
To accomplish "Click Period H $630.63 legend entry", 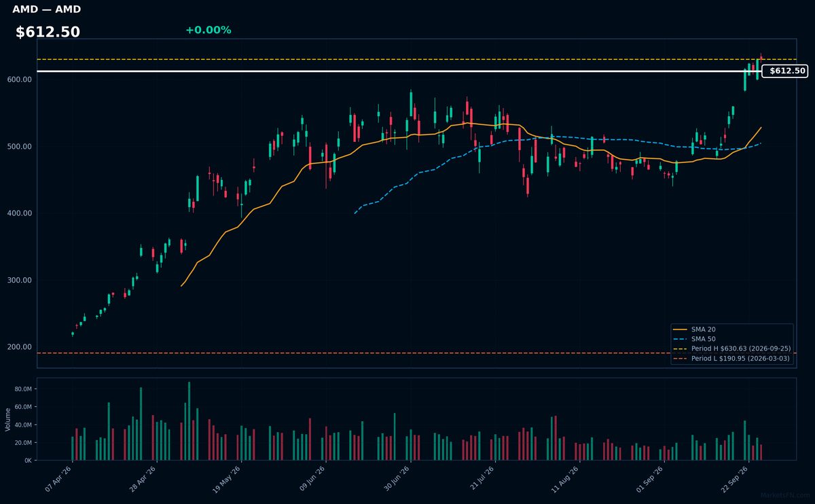I will pos(731,348).
